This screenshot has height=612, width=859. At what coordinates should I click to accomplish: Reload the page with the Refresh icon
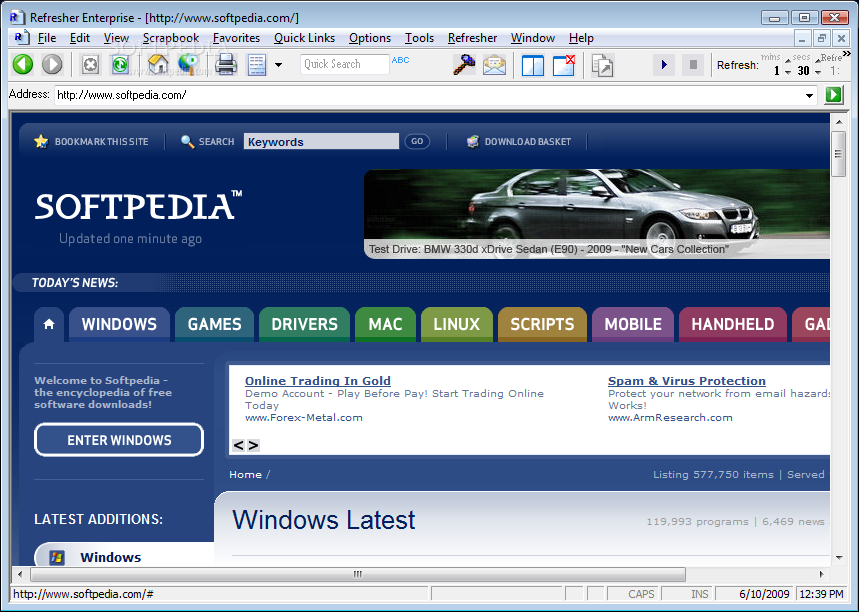[x=121, y=65]
